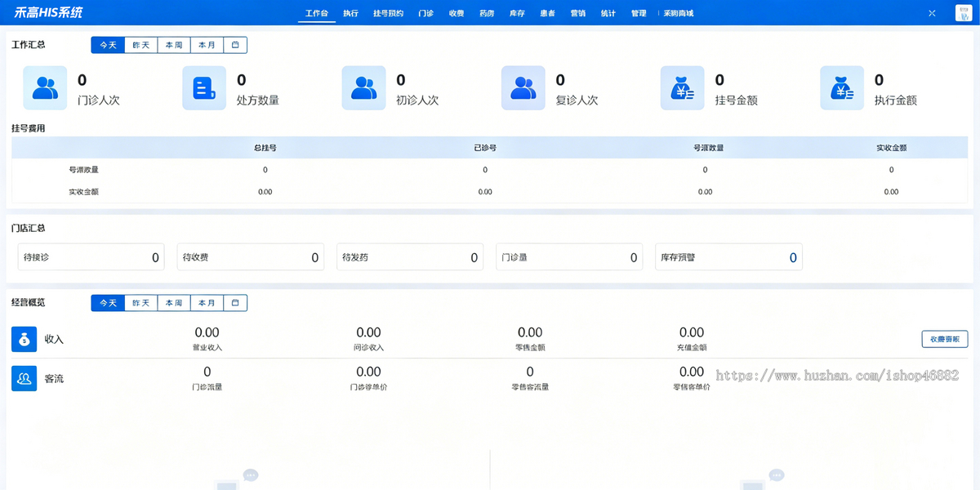Click the 已诊号 column header
980x490 pixels.
[x=485, y=148]
